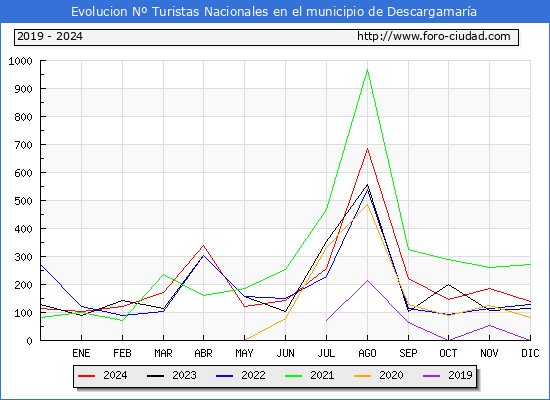Click the red 2024 legend swatch
Image resolution: width=550 pixels, height=400 pixels.
pos(87,376)
